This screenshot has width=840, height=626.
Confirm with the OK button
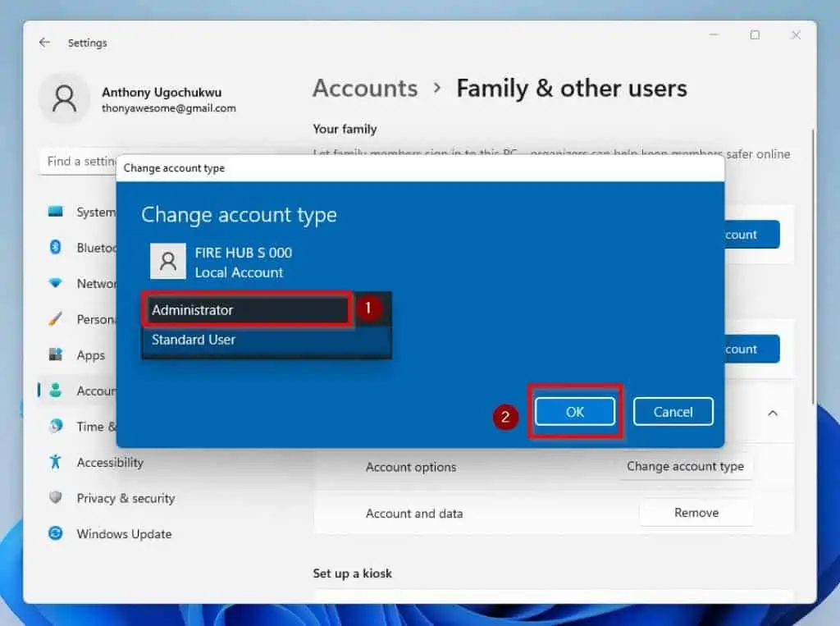574,411
